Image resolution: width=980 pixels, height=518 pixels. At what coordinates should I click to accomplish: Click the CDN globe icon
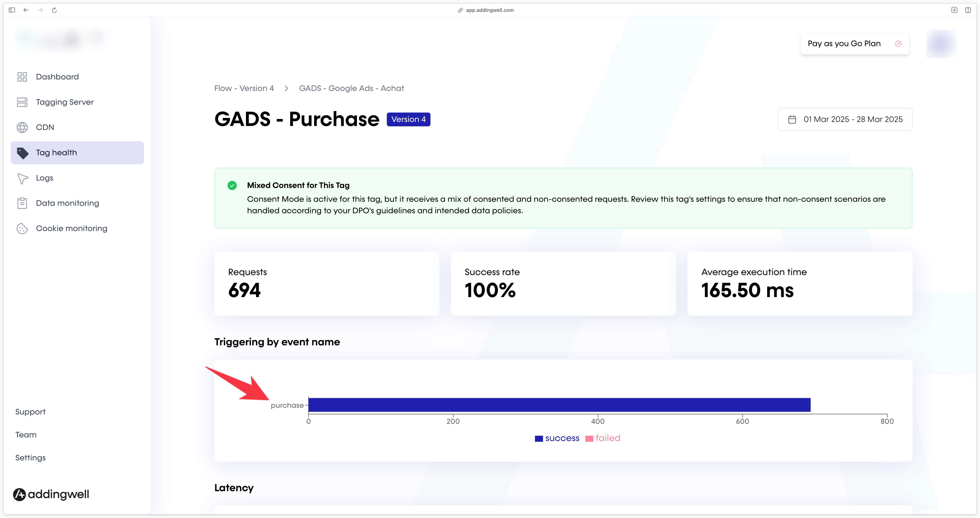pyautogui.click(x=22, y=127)
